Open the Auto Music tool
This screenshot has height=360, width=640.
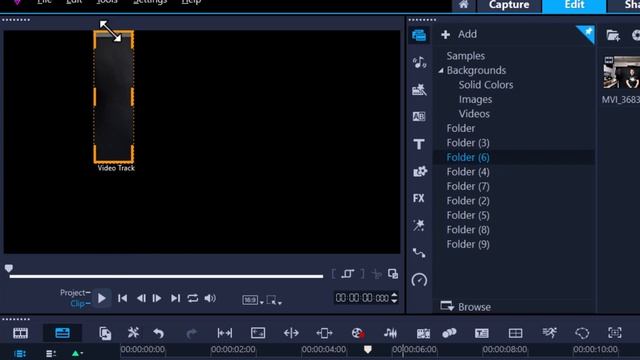[423, 333]
